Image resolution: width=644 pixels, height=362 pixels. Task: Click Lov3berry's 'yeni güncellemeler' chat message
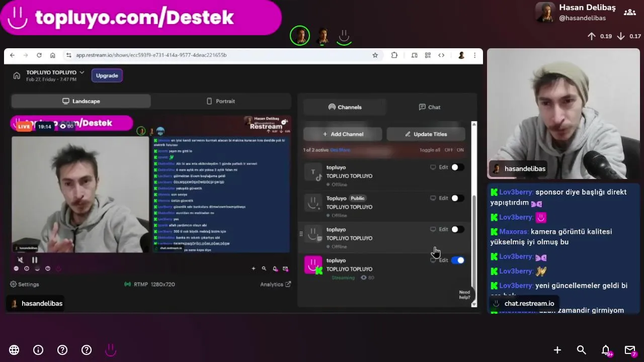558,290
